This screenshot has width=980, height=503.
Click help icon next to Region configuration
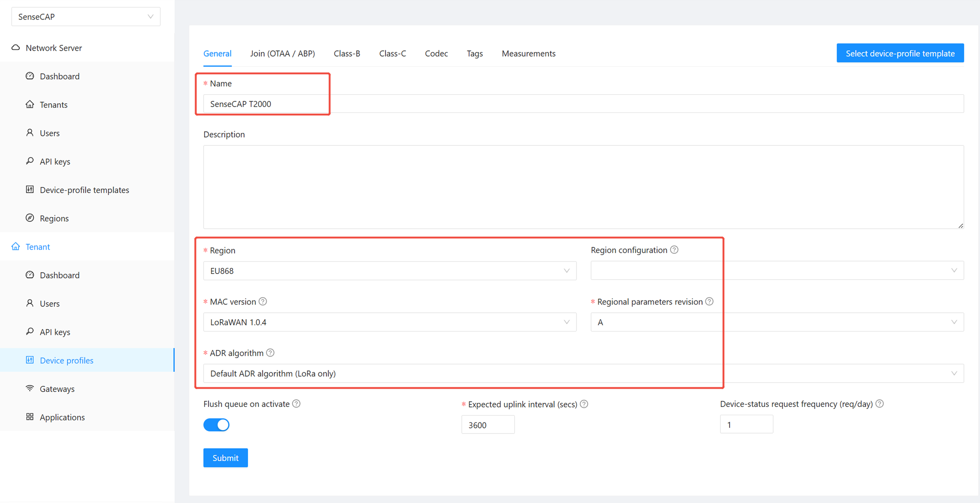(674, 250)
